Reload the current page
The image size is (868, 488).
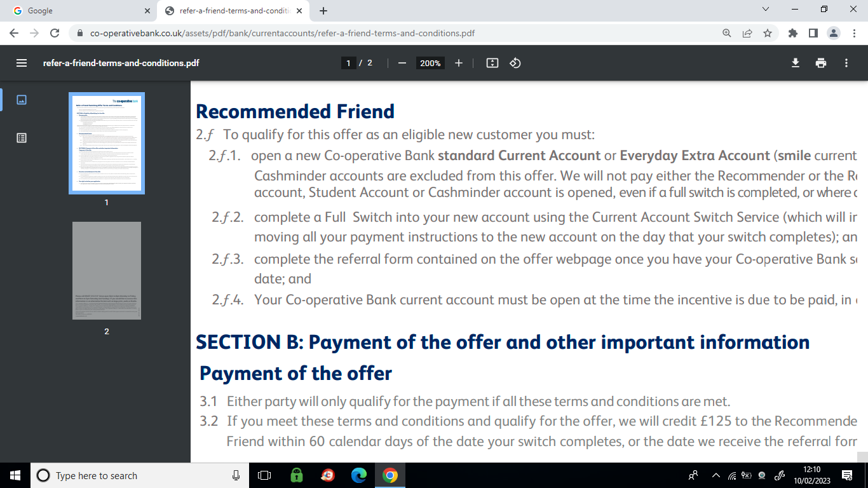pyautogui.click(x=55, y=33)
